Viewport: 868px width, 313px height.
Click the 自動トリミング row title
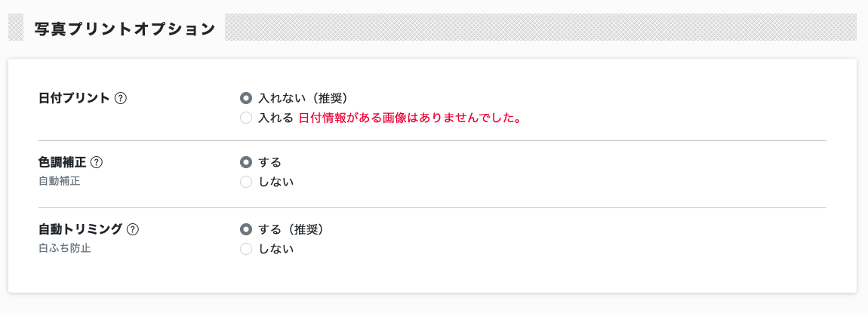point(80,229)
